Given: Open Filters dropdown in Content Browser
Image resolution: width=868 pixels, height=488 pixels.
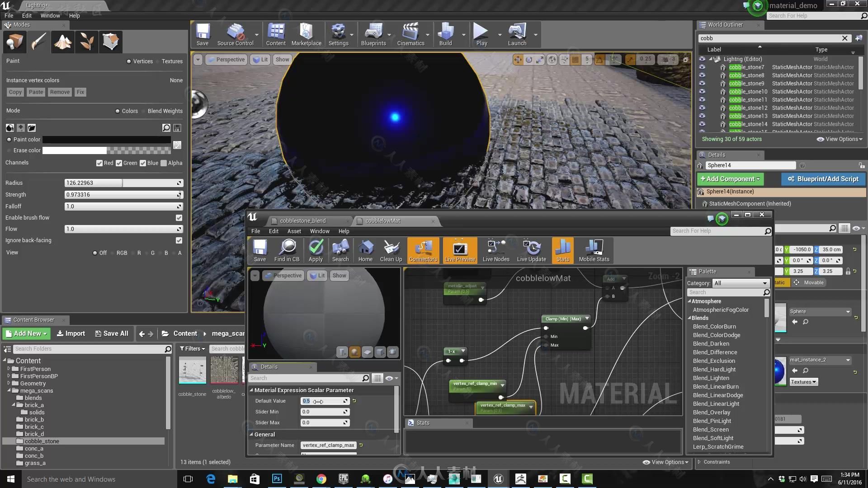Looking at the screenshot, I should (192, 349).
